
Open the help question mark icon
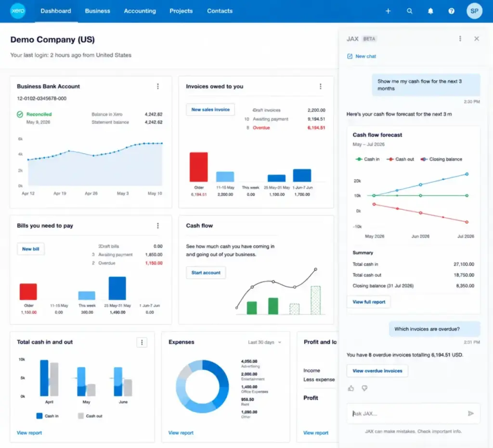pyautogui.click(x=451, y=11)
